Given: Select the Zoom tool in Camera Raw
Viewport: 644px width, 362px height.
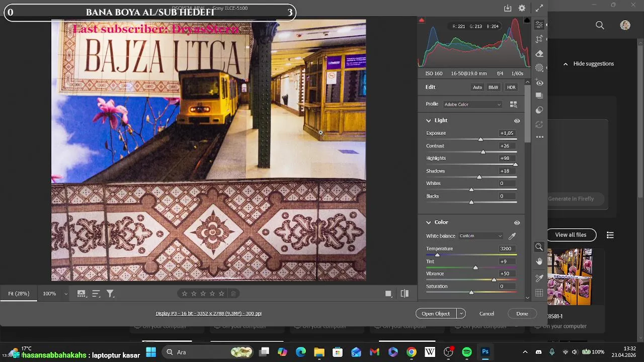Looking at the screenshot, I should 539,247.
